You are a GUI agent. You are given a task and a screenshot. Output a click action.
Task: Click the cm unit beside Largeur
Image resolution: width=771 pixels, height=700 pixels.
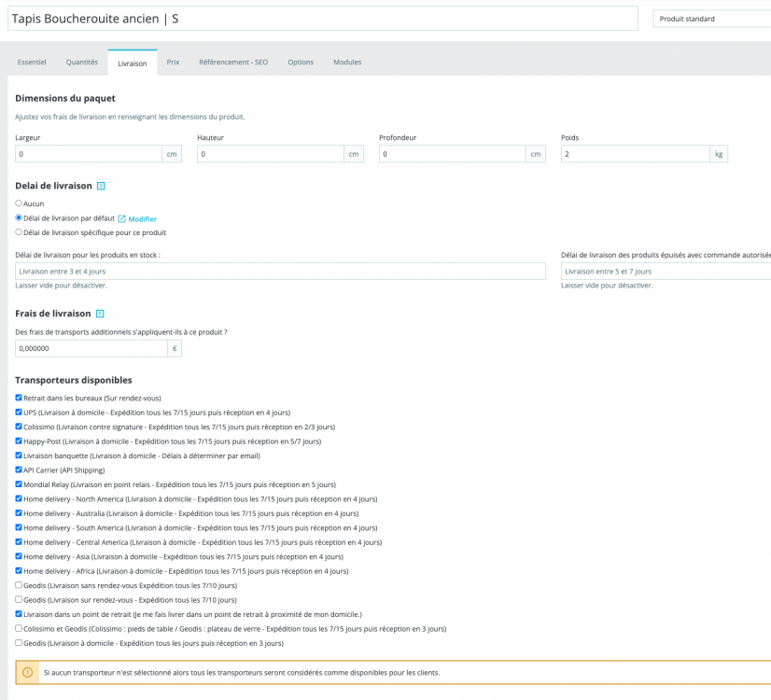[x=172, y=154]
